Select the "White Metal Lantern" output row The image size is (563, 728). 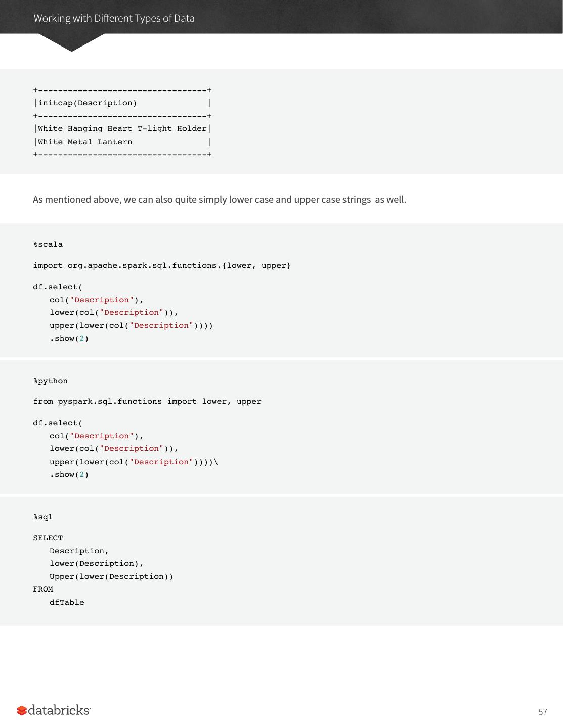(85, 142)
